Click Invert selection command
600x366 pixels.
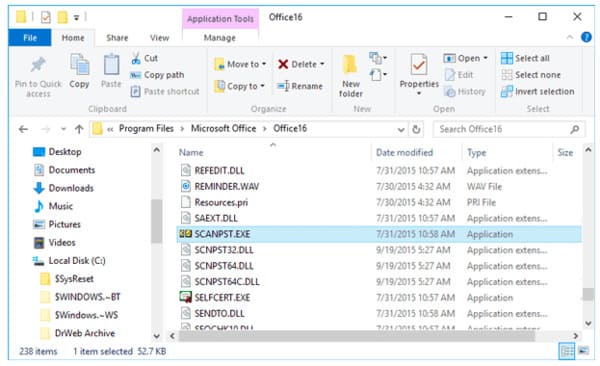[x=538, y=92]
